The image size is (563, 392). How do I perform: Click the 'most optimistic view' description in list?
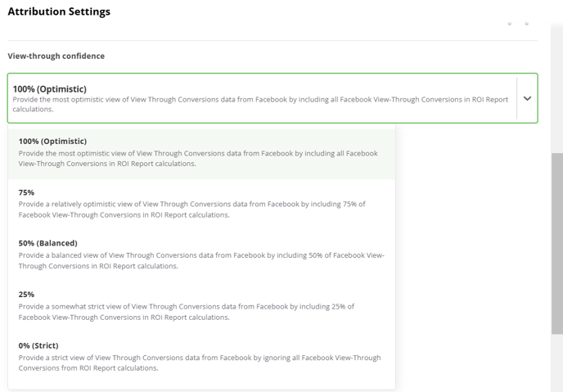(198, 158)
